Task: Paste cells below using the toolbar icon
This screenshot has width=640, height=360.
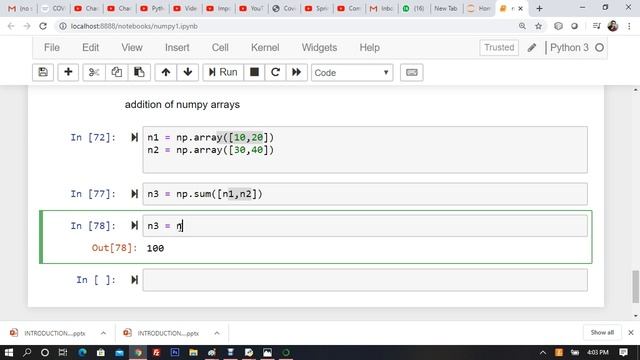Action: (139, 72)
